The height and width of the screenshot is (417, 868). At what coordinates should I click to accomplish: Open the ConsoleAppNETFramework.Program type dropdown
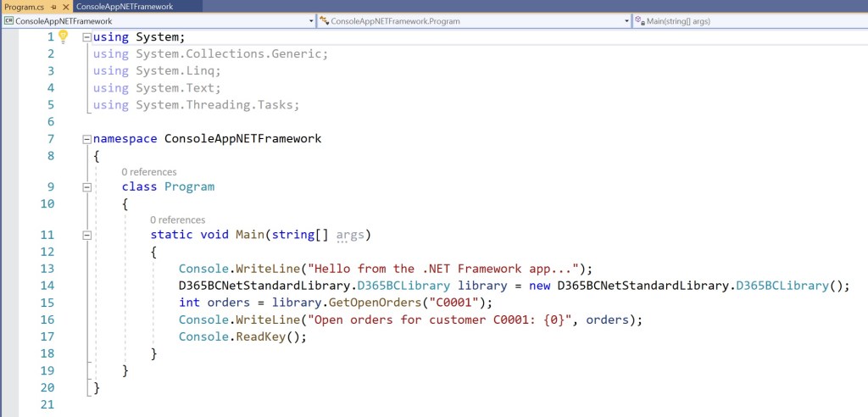(x=626, y=20)
